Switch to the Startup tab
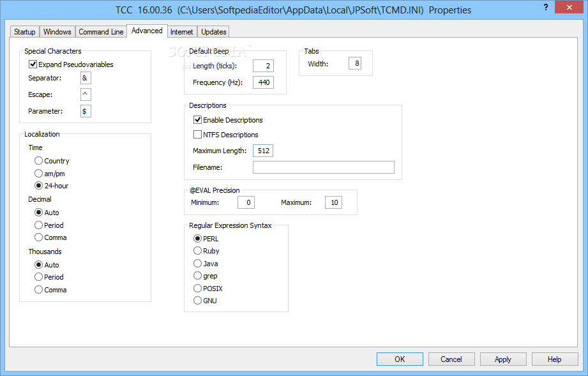 [x=25, y=32]
